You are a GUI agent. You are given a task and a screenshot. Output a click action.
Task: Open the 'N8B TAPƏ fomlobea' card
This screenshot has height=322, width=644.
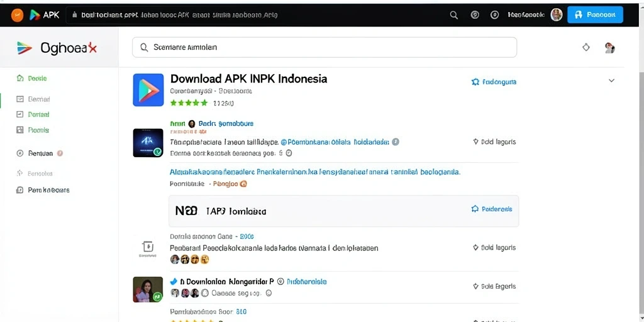pos(344,211)
